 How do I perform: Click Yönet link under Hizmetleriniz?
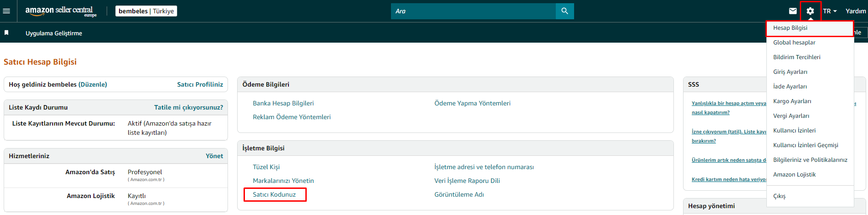point(214,156)
